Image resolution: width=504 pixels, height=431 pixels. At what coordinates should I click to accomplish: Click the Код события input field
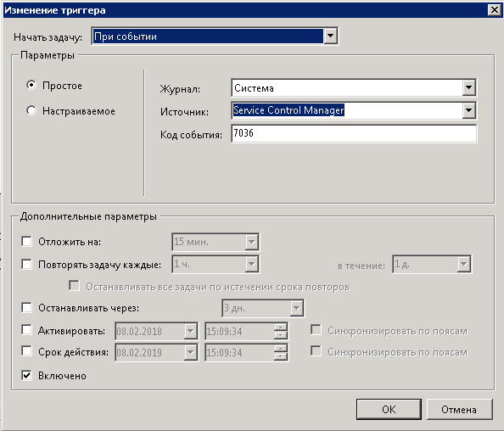(354, 133)
